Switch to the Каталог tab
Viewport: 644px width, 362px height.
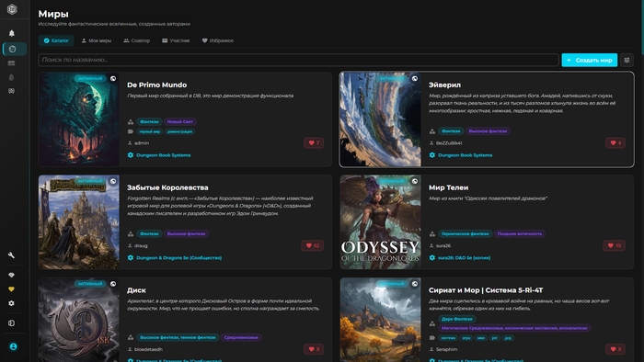tap(56, 40)
